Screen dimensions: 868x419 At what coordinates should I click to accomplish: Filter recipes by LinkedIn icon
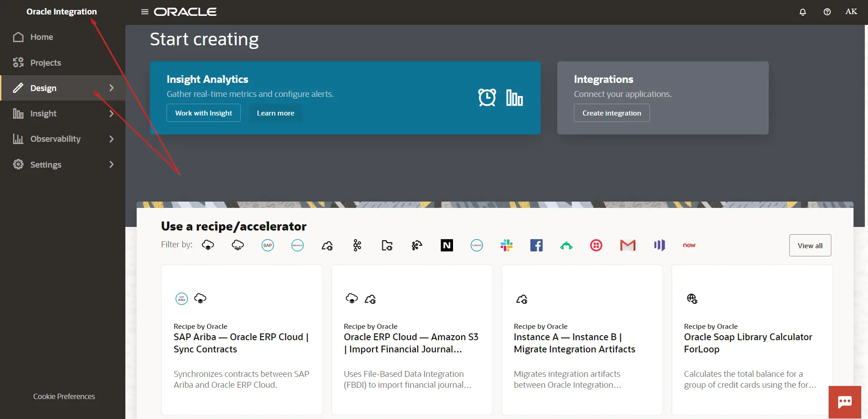477,246
